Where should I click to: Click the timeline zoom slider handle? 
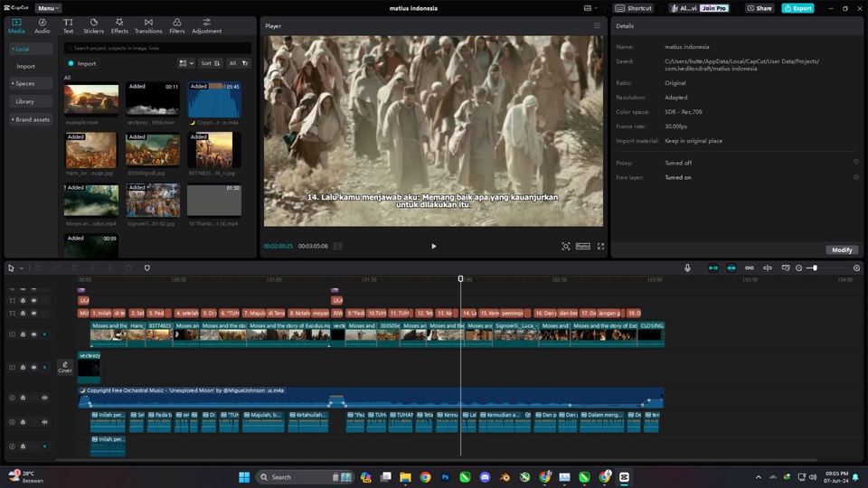[815, 267]
